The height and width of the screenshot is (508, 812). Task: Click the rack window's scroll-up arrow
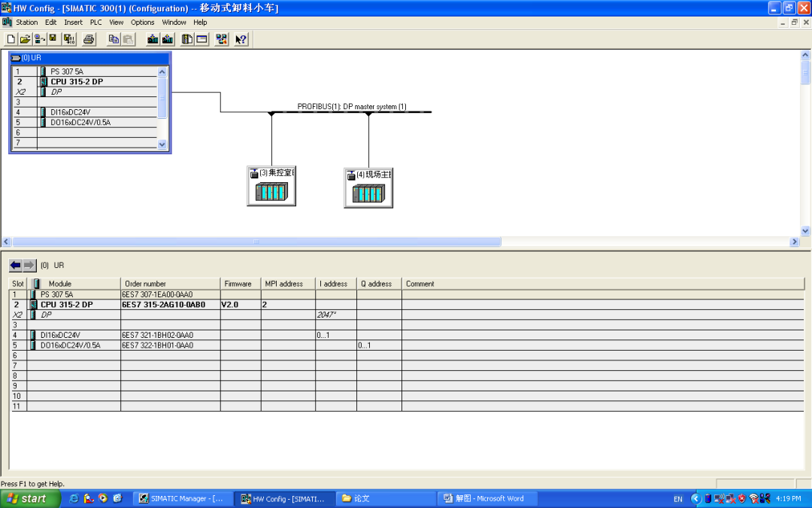(162, 71)
